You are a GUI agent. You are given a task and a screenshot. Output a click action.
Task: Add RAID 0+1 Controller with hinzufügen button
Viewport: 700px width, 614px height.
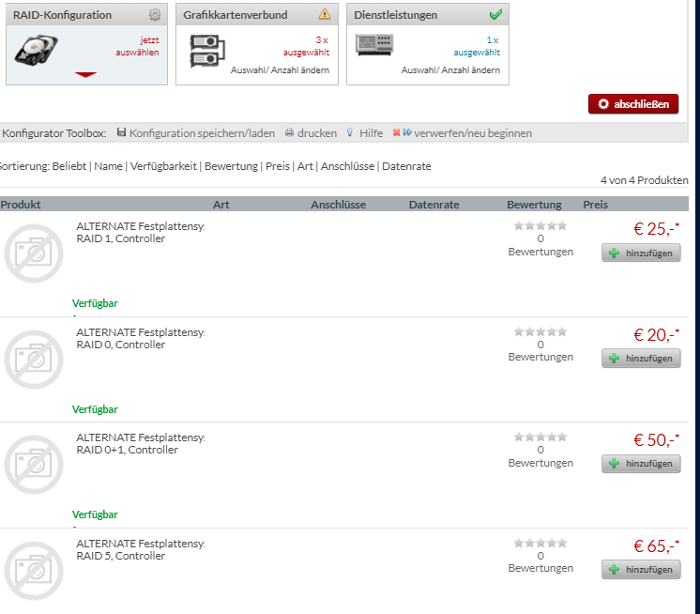(641, 464)
